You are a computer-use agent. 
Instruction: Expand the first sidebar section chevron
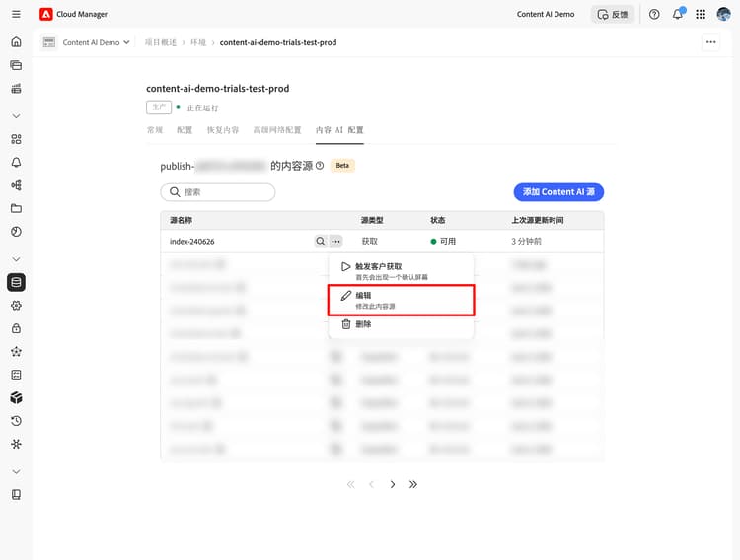16,116
